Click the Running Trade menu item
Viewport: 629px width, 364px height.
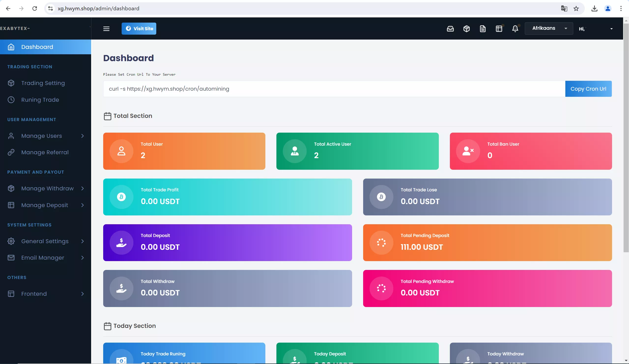(x=40, y=100)
